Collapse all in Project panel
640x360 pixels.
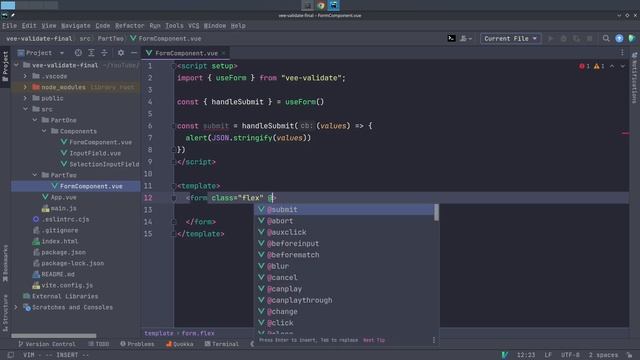[104, 53]
